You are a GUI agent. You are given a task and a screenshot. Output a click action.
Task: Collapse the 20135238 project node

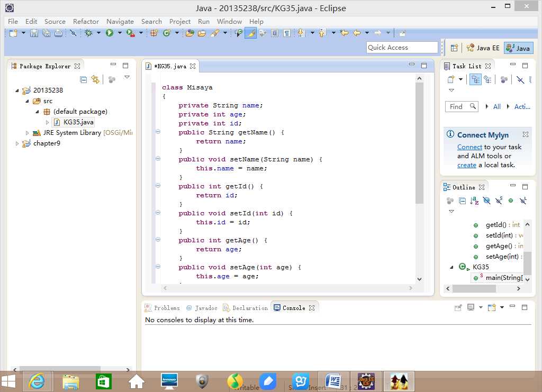[x=17, y=90]
